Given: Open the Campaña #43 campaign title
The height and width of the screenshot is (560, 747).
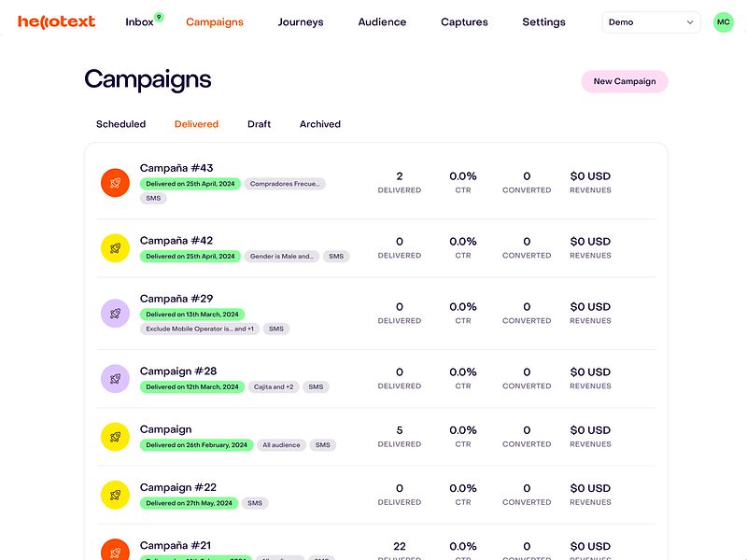Looking at the screenshot, I should click(176, 168).
